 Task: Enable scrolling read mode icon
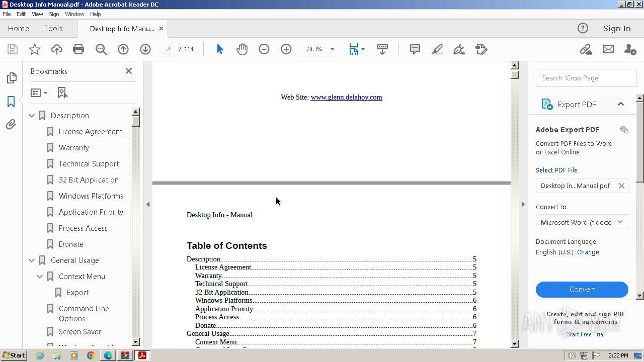click(x=382, y=49)
